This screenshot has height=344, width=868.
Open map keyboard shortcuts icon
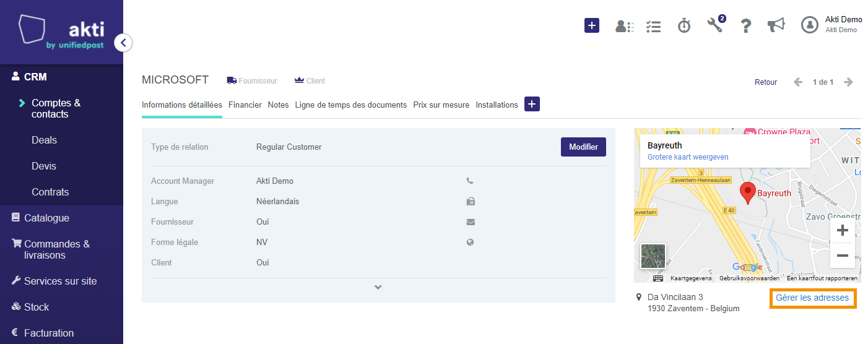pyautogui.click(x=658, y=278)
